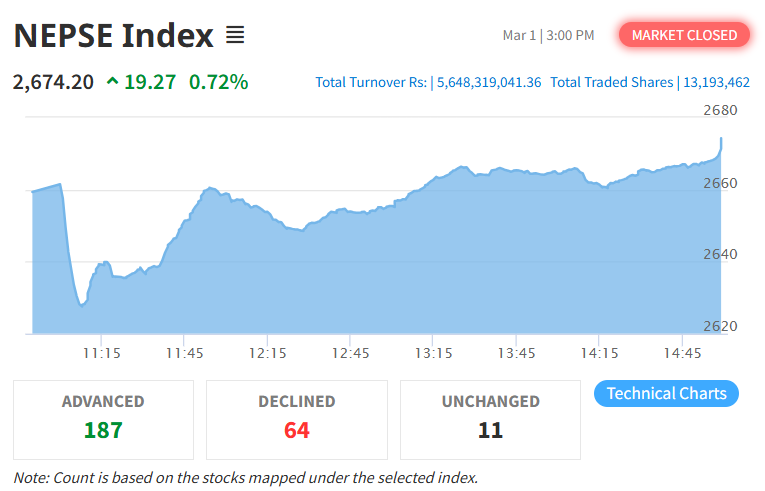Viewport: 765px width, 491px height.
Task: Click the MARKET CLOSED status badge
Action: (684, 35)
